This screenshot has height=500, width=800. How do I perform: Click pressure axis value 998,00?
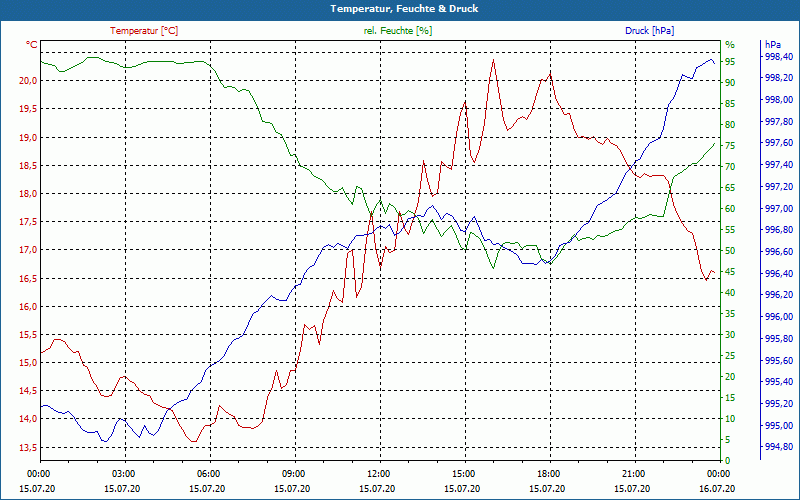[779, 99]
